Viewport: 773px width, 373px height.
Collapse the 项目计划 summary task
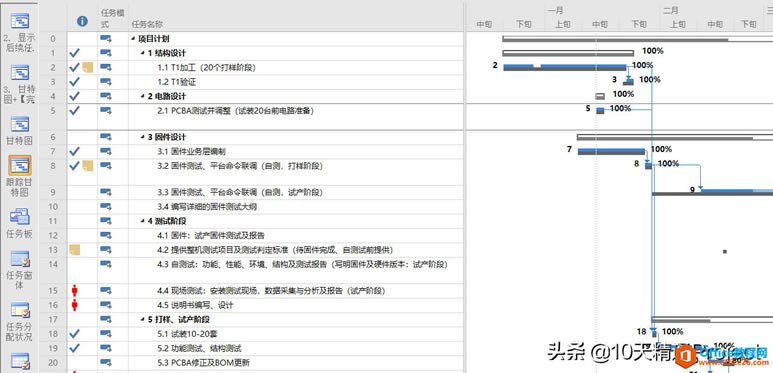pos(133,39)
